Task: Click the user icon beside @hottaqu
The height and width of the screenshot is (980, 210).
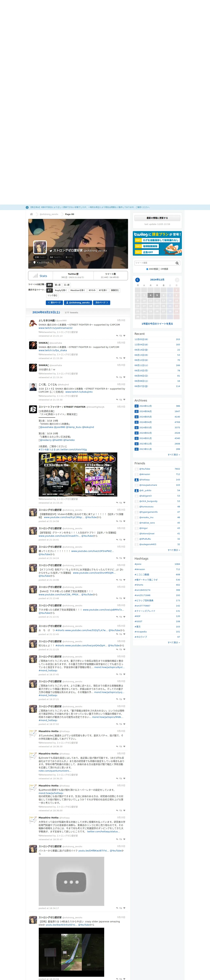Action: pyautogui.click(x=136, y=480)
